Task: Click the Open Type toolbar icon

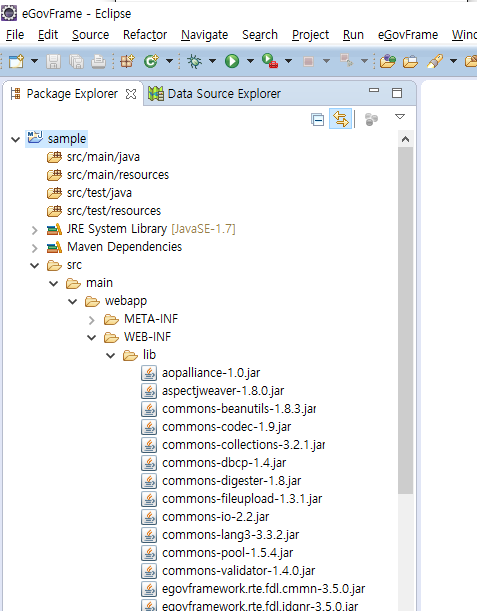Action: pyautogui.click(x=388, y=61)
